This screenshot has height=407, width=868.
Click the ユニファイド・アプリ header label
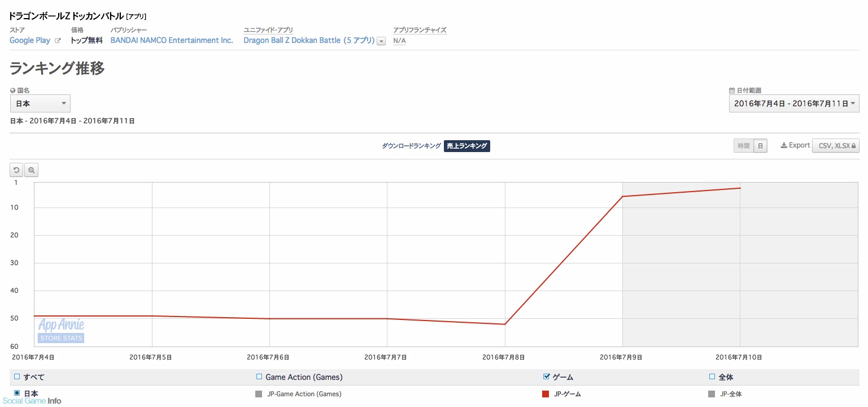pyautogui.click(x=268, y=30)
